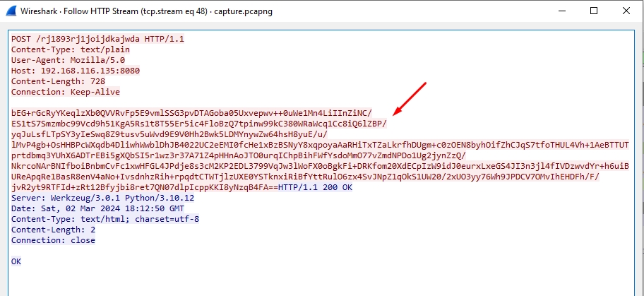The height and width of the screenshot is (296, 644).
Task: Click the OK response body text
Action: pos(17,261)
